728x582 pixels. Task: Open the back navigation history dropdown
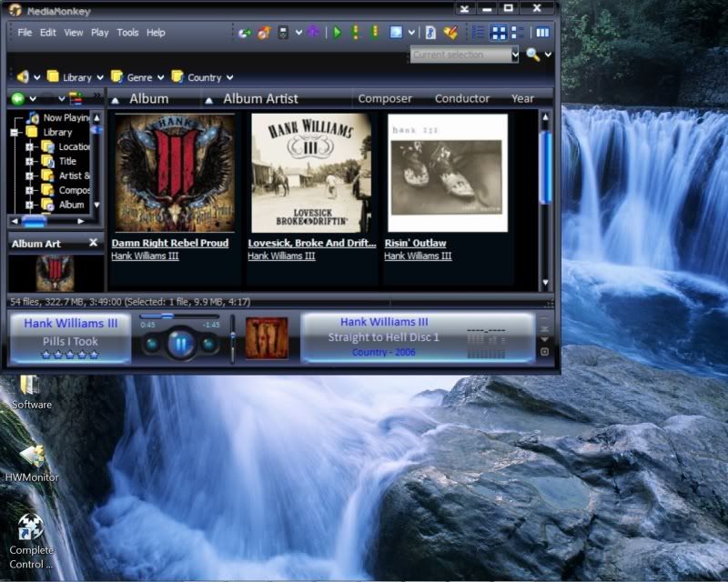tap(33, 98)
